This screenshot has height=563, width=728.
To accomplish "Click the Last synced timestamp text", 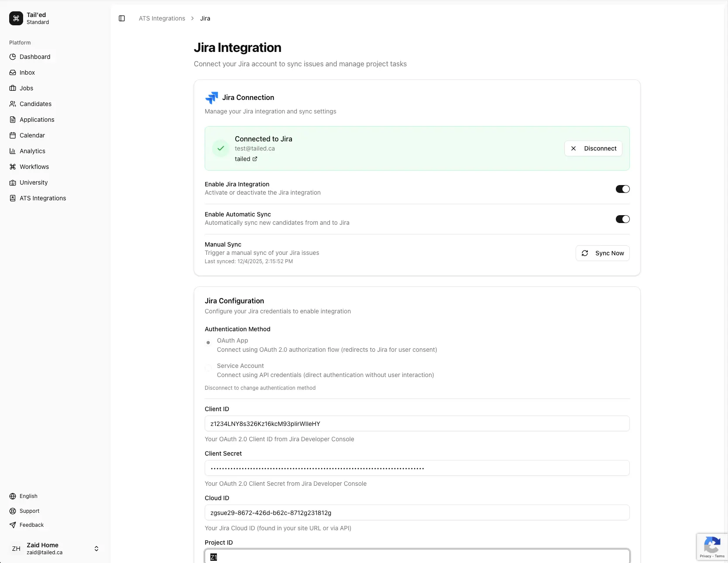I will 249,261.
